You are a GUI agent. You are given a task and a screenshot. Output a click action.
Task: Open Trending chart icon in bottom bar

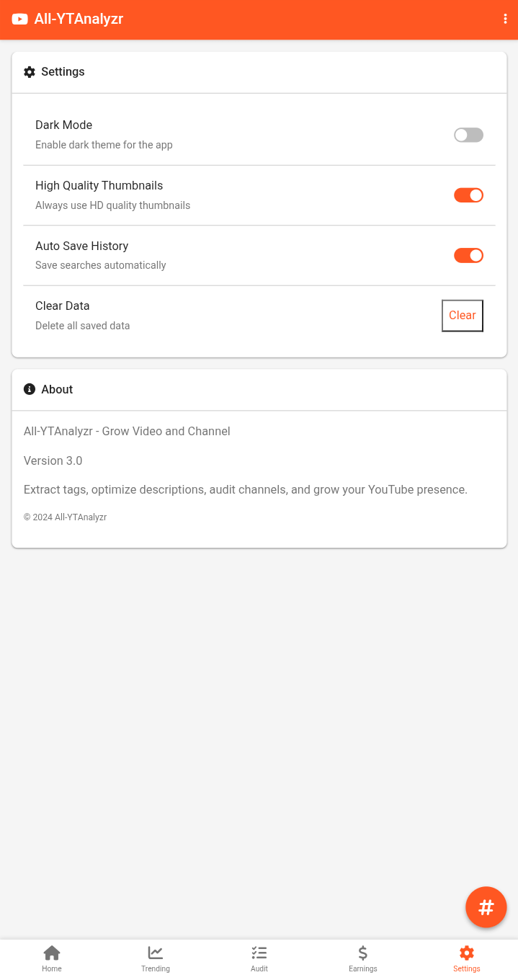(156, 953)
